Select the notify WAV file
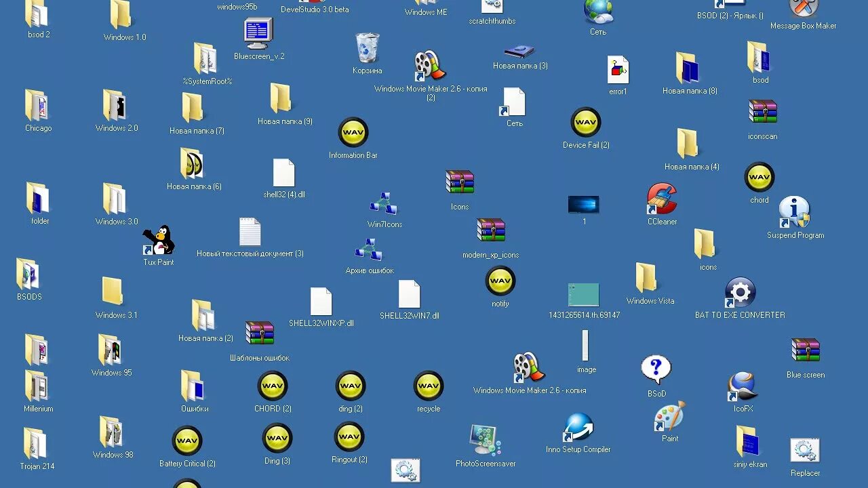The width and height of the screenshot is (868, 488). 500,281
